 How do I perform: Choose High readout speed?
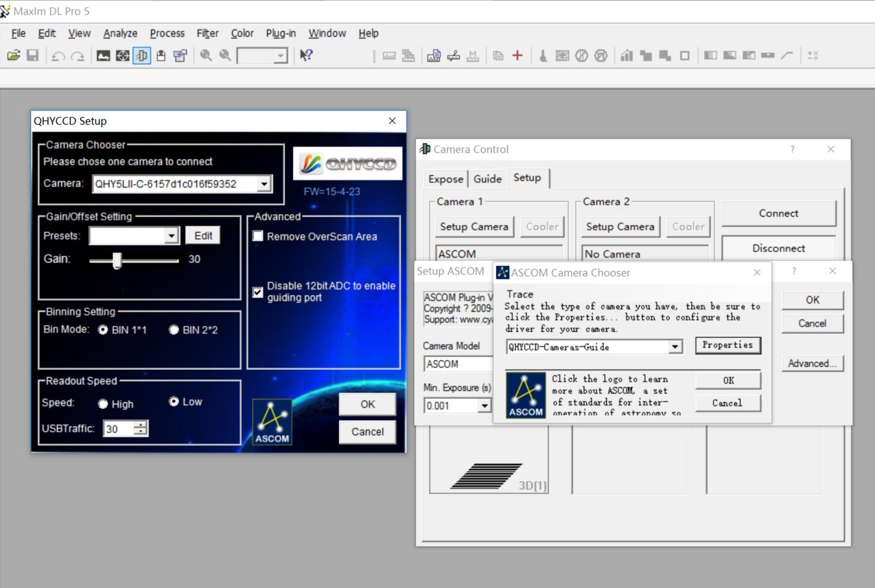tap(103, 404)
